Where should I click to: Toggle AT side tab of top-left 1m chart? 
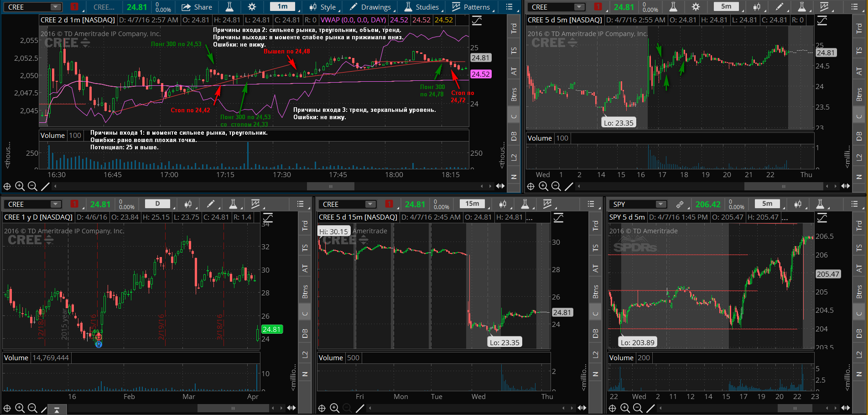tap(514, 71)
